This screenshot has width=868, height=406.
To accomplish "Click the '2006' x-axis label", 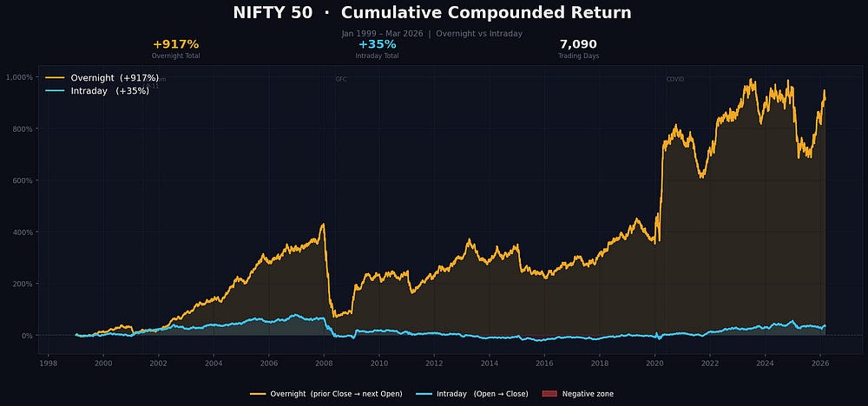I will point(269,363).
